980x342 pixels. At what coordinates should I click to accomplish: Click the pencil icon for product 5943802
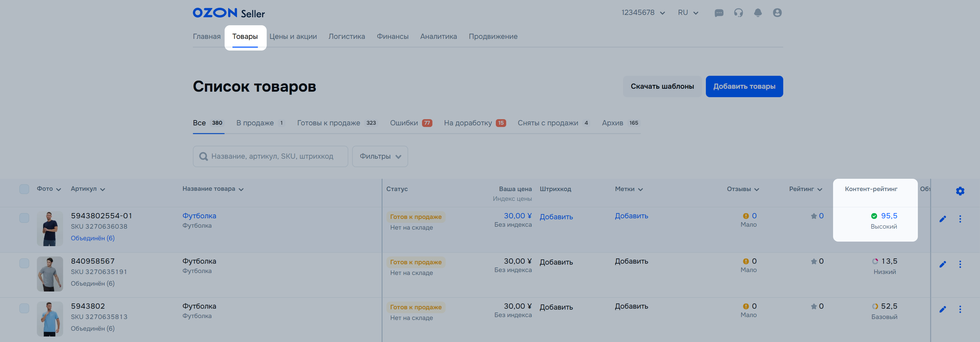point(942,309)
